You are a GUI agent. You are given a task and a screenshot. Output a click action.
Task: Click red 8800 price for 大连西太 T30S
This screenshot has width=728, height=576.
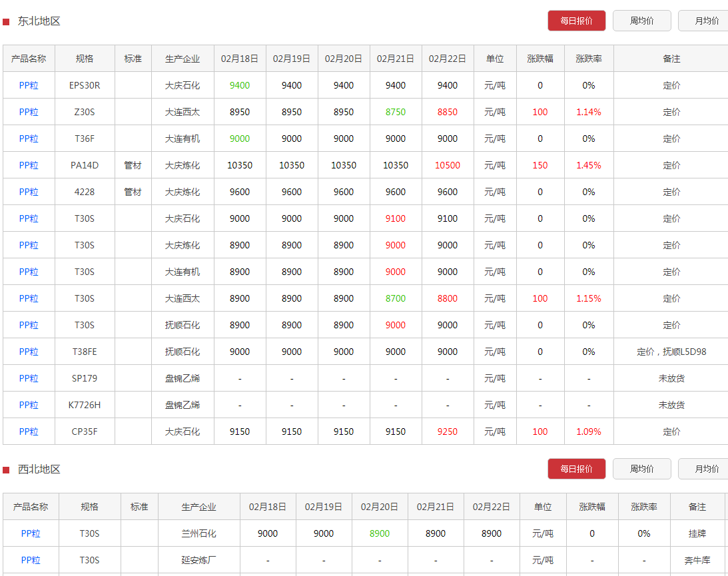448,298
